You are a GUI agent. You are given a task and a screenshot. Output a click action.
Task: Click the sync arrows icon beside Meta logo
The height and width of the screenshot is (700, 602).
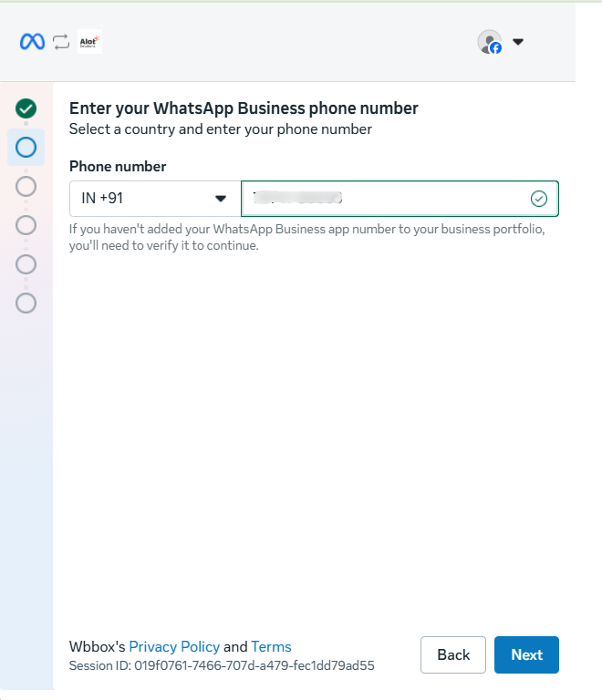[x=61, y=42]
